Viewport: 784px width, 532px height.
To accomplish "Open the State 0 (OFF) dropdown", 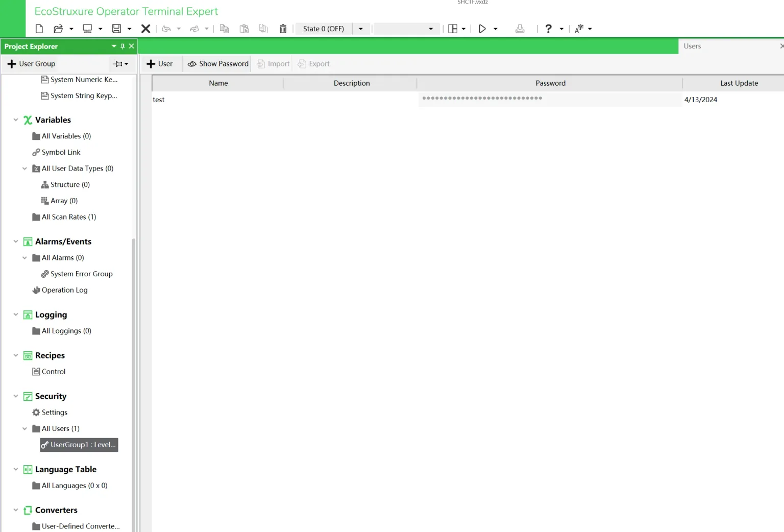I will point(361,29).
